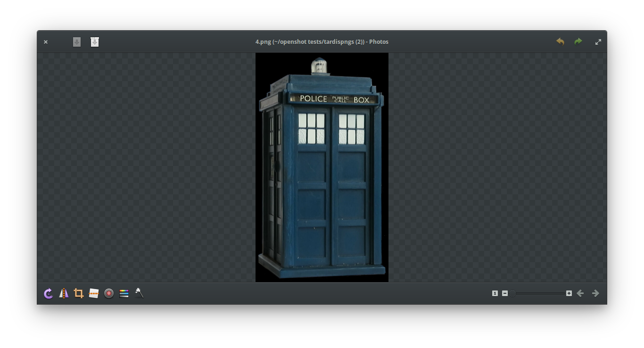Click the zoom slider handle
Viewport: 644px width, 348px height.
512,293
